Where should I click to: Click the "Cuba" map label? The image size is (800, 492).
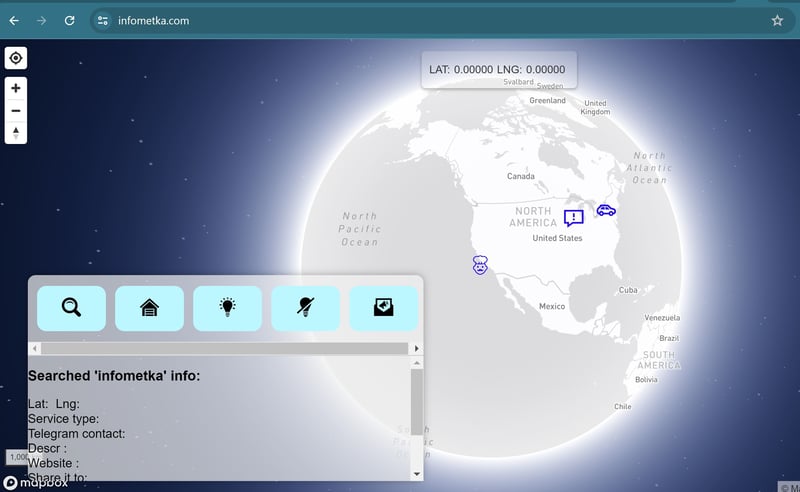point(628,290)
